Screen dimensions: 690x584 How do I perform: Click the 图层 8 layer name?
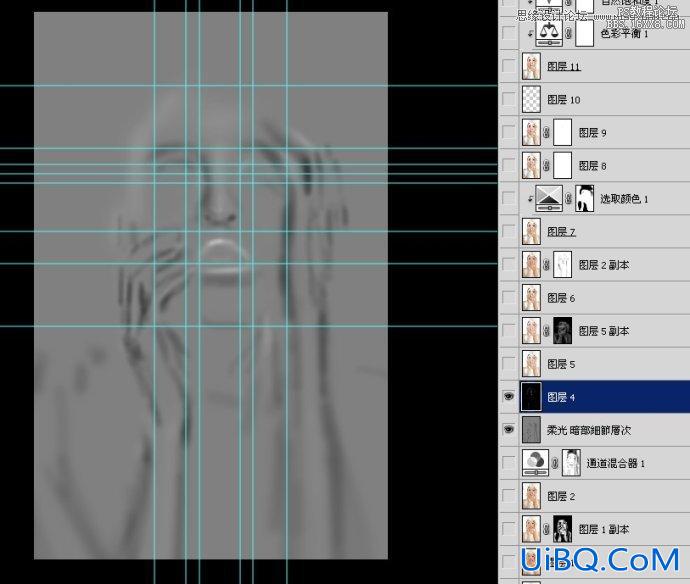(x=592, y=165)
